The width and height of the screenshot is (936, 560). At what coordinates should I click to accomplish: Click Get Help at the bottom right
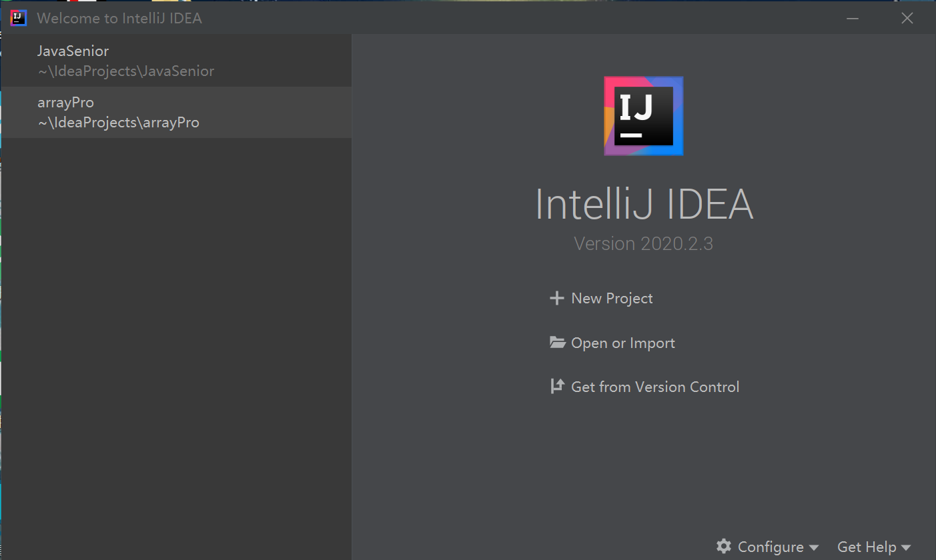tap(867, 546)
